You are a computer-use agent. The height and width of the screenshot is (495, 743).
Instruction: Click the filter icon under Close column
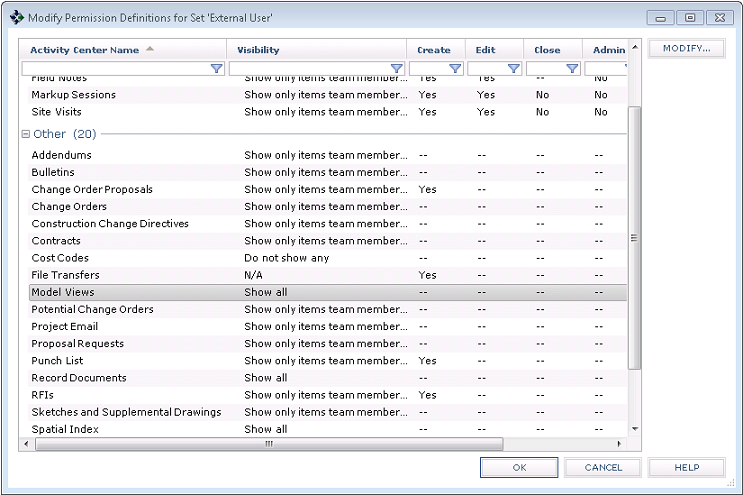pyautogui.click(x=572, y=69)
